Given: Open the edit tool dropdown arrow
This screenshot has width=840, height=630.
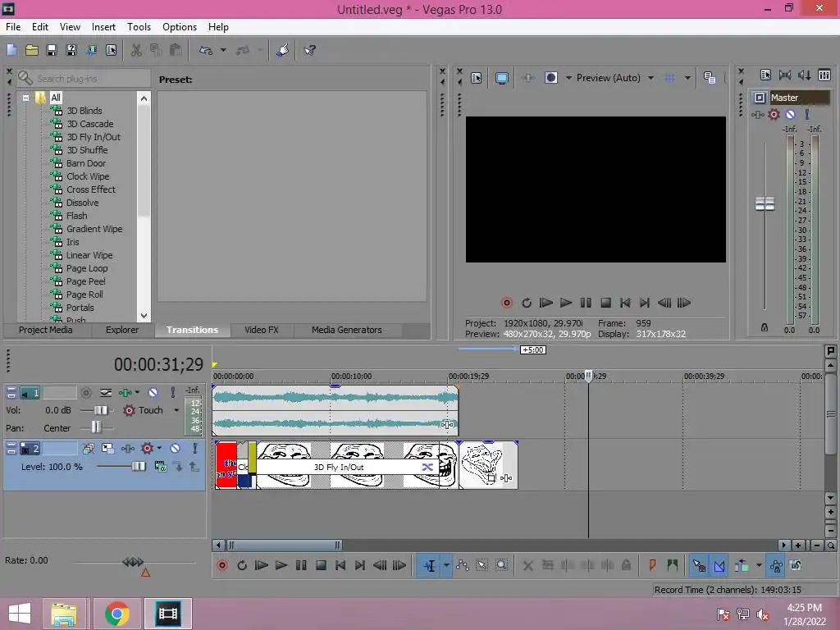Looking at the screenshot, I should (x=446, y=566).
